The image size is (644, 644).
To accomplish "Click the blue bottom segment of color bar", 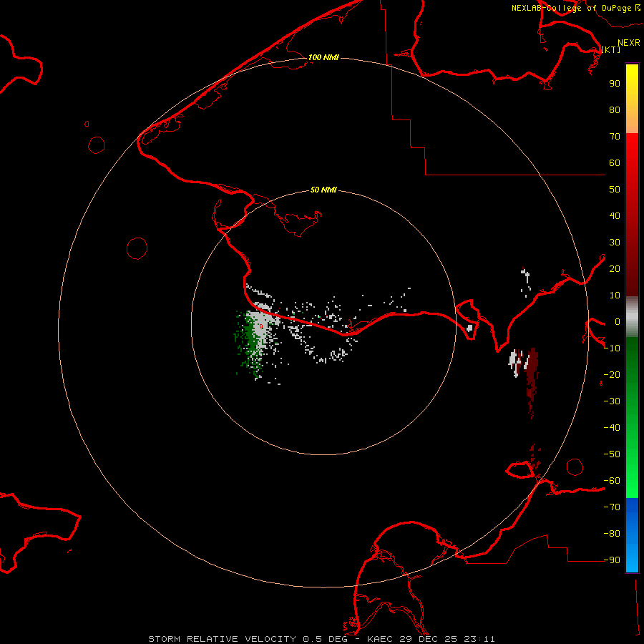I will [x=632, y=535].
